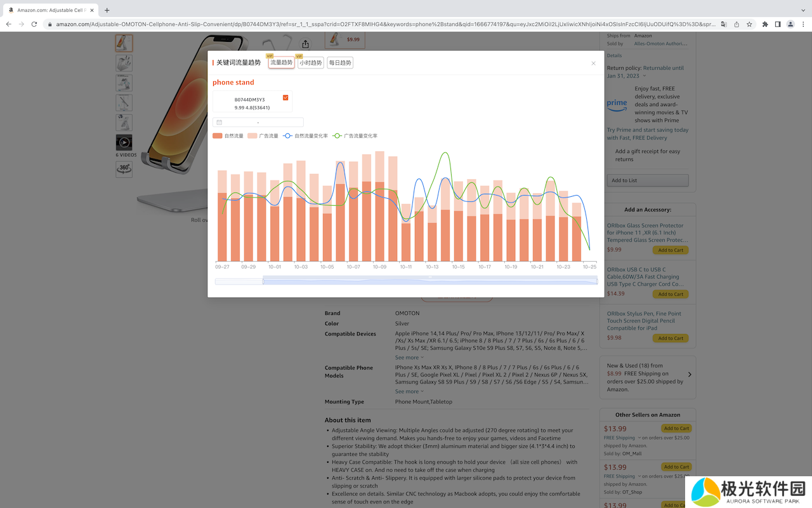This screenshot has height=508, width=812.
Task: Click the translate page icon in address bar
Action: click(x=723, y=24)
